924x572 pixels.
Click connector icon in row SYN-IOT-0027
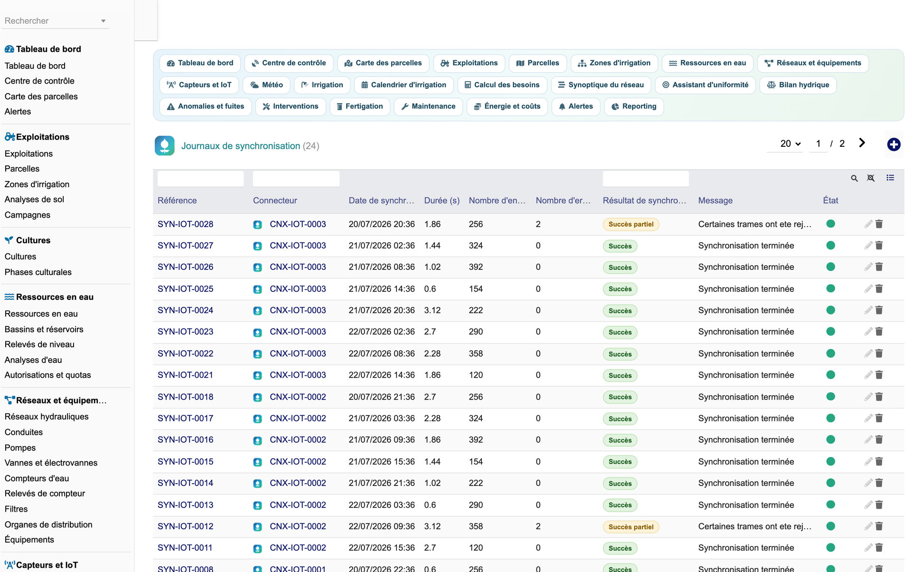(x=257, y=246)
